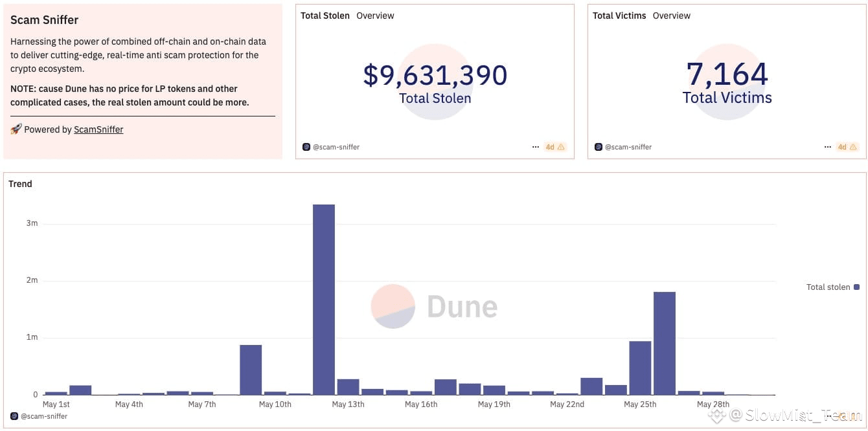
Task: Click the 3m y-axis label
Action: (32, 223)
